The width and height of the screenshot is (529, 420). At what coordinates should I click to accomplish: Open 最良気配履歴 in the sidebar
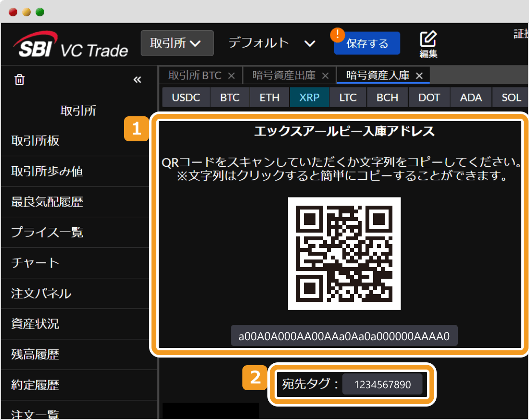[x=75, y=202]
